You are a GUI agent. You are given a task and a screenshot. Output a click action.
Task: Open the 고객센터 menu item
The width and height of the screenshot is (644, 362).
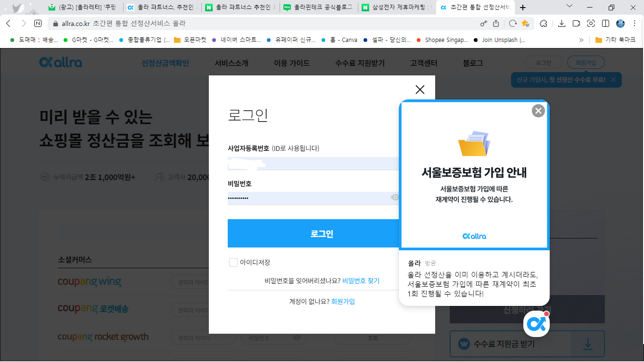(x=424, y=63)
